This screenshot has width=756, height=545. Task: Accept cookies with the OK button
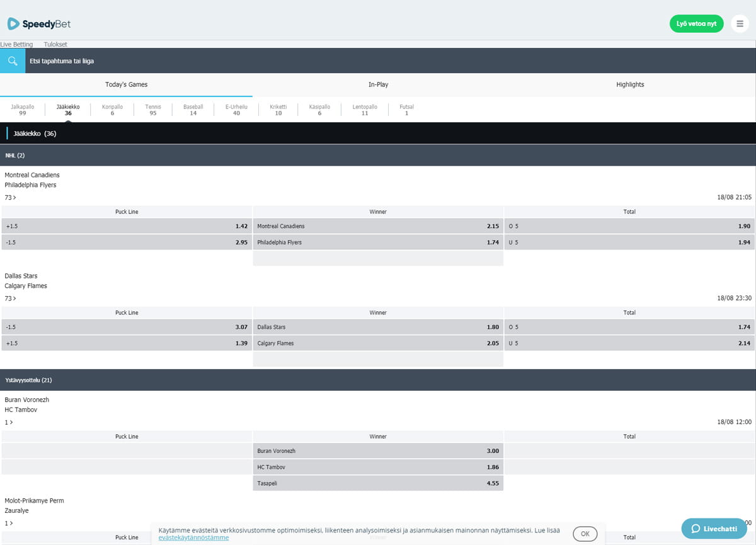(x=585, y=534)
